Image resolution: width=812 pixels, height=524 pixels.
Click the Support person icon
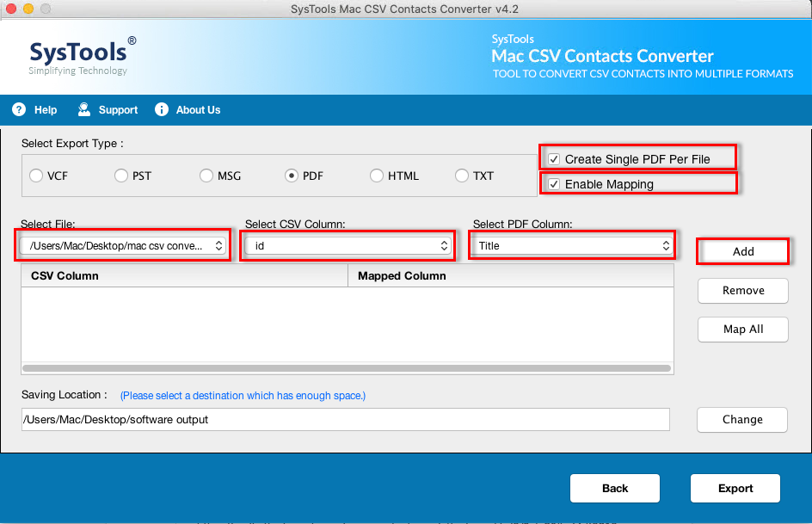pyautogui.click(x=83, y=109)
